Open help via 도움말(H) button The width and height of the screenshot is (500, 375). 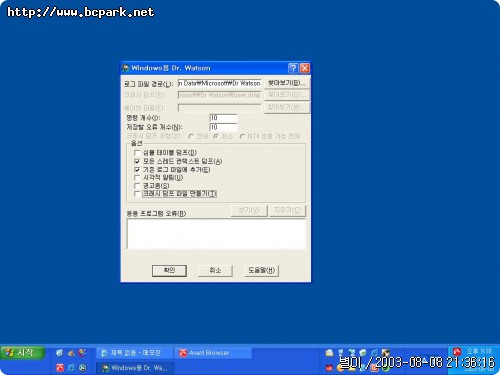coord(262,270)
